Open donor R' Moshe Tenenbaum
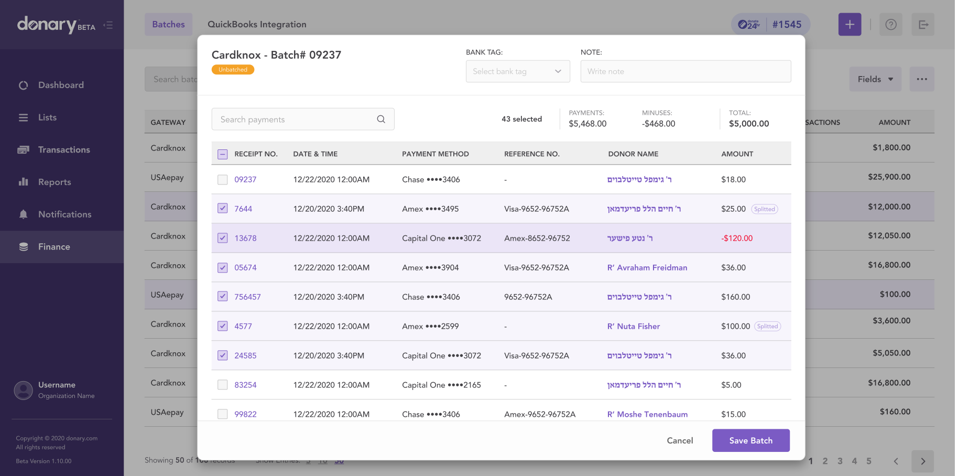The height and width of the screenshot is (476, 980). pos(648,414)
